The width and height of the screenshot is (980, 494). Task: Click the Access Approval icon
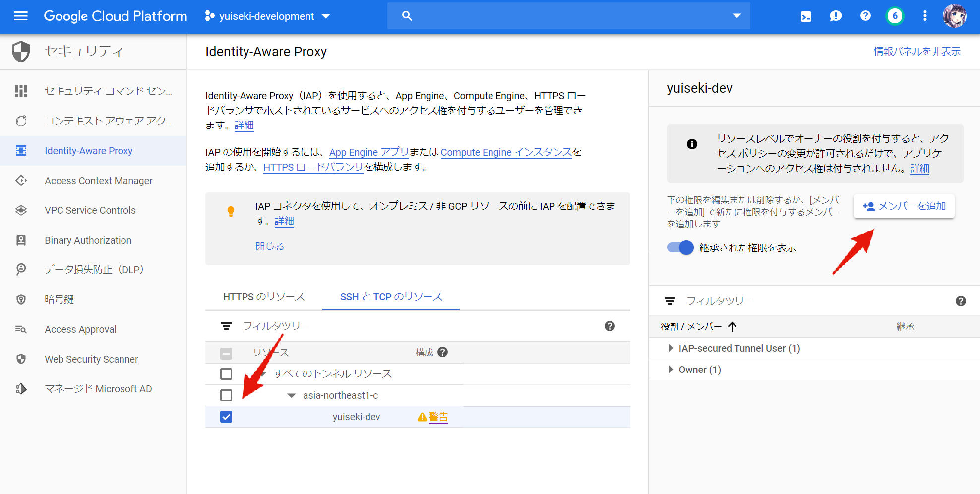click(21, 329)
